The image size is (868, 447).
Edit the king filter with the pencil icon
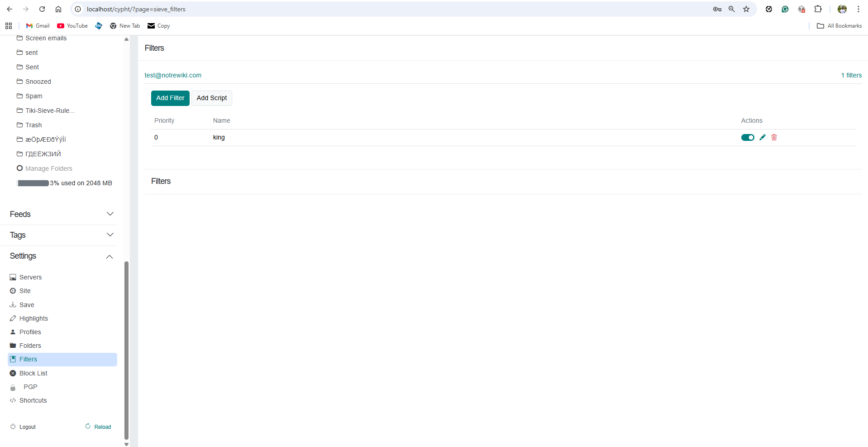tap(763, 137)
